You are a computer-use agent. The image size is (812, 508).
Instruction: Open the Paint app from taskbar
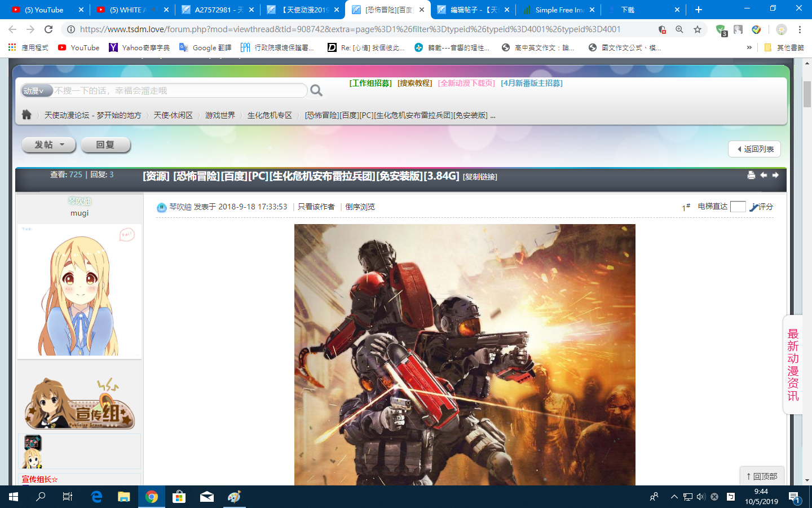(234, 497)
